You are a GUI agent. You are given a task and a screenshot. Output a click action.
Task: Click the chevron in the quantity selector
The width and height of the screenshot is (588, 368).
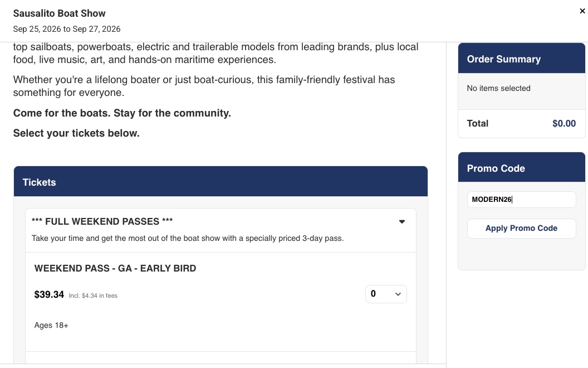(x=398, y=294)
